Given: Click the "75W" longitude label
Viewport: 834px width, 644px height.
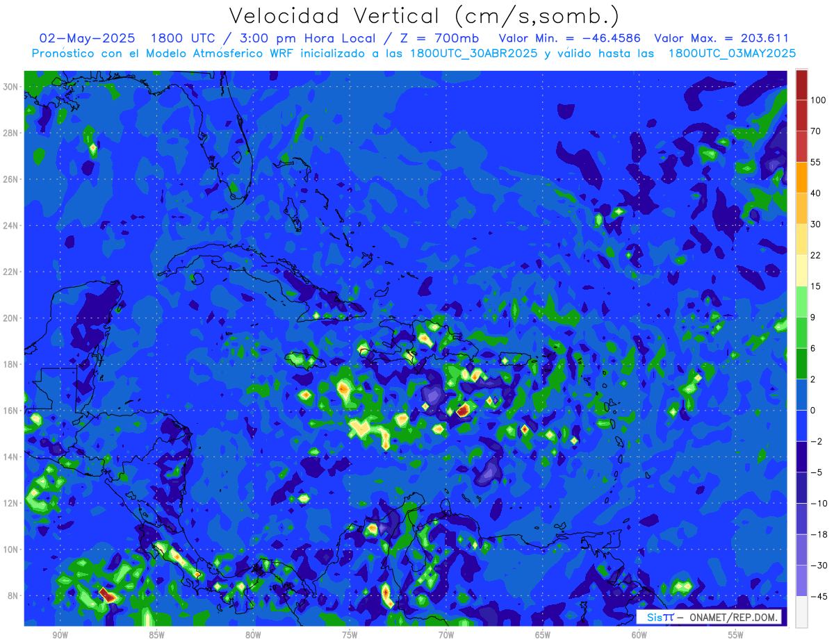Looking at the screenshot, I should click(350, 635).
